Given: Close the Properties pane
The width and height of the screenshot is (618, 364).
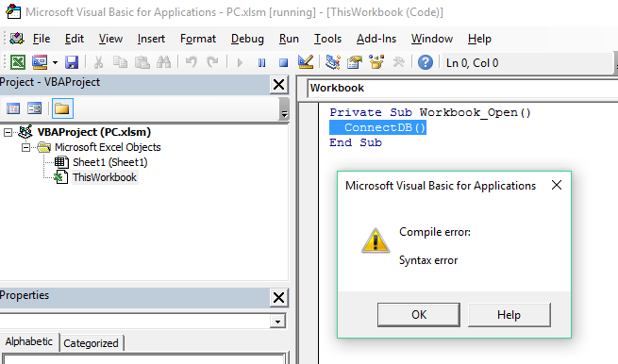Looking at the screenshot, I should (x=278, y=297).
